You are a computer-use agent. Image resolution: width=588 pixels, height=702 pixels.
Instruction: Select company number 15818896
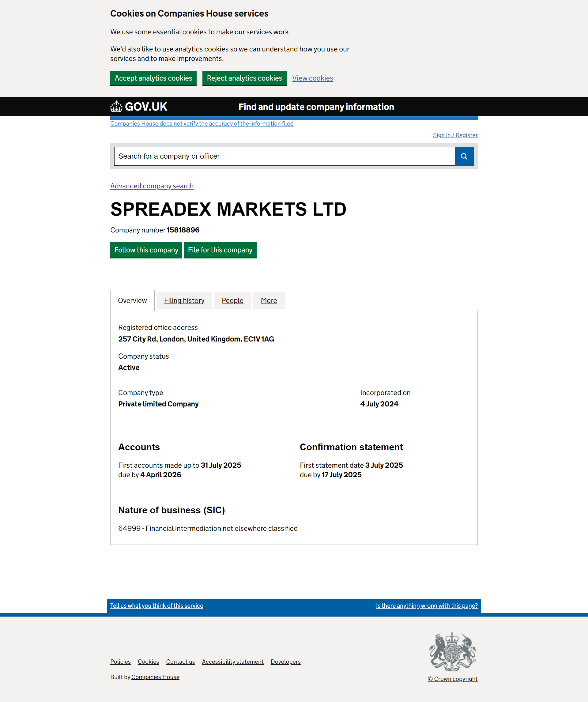(183, 230)
